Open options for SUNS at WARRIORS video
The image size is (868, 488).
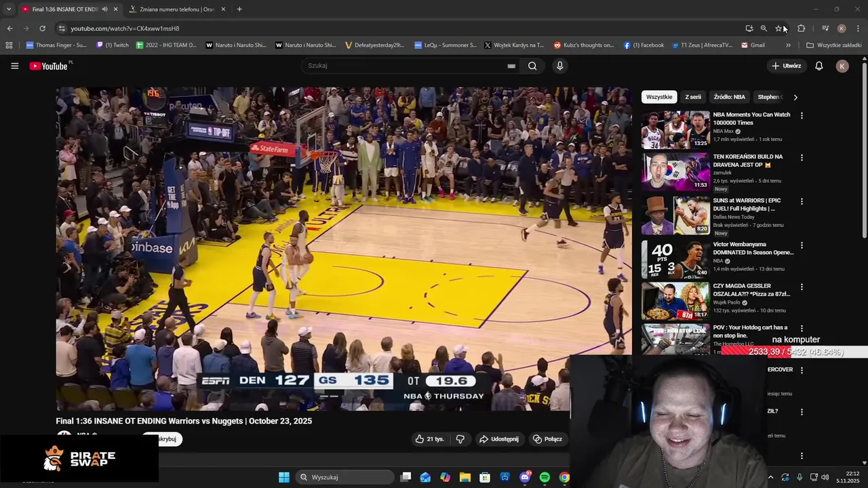[x=802, y=202]
